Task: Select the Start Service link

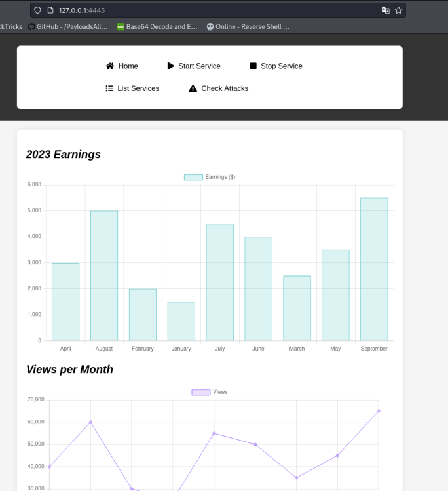Action: pyautogui.click(x=199, y=66)
